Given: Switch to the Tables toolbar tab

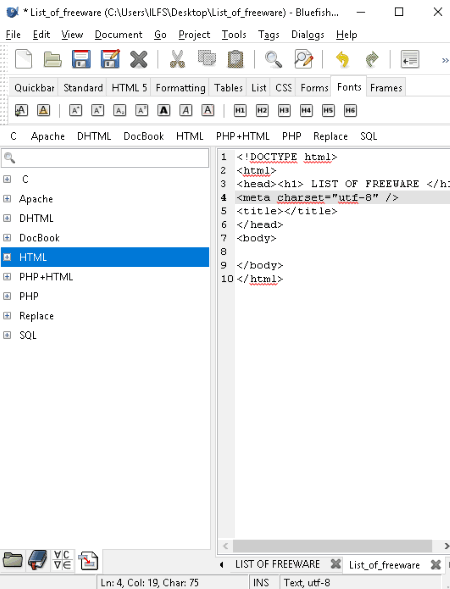Looking at the screenshot, I should tap(228, 88).
